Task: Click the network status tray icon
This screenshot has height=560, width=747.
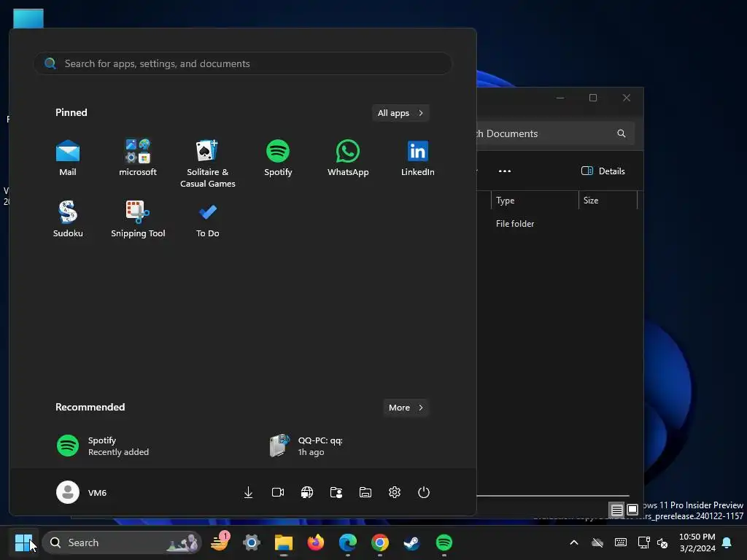Action: (x=643, y=542)
